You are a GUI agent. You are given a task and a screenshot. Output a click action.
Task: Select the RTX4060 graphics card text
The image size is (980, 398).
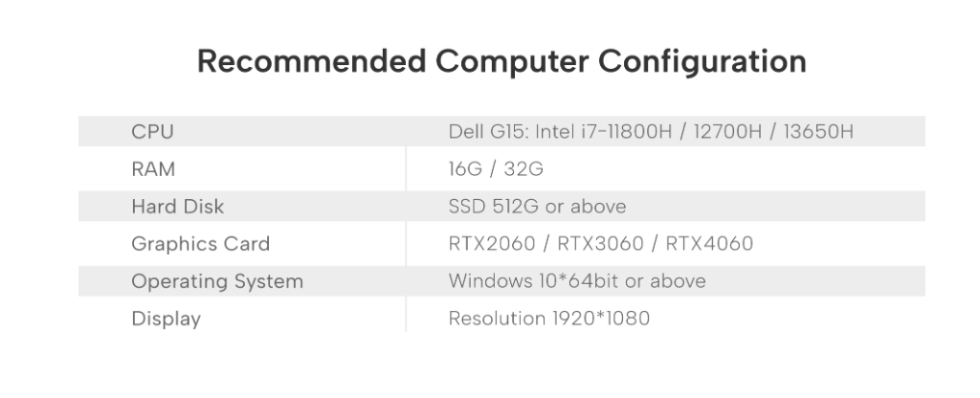point(709,244)
